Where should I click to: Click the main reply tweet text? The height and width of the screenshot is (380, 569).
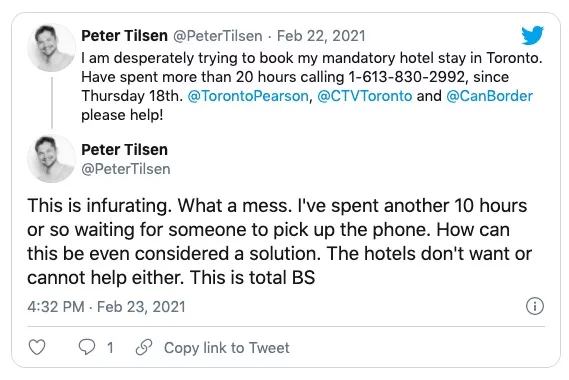coord(279,241)
